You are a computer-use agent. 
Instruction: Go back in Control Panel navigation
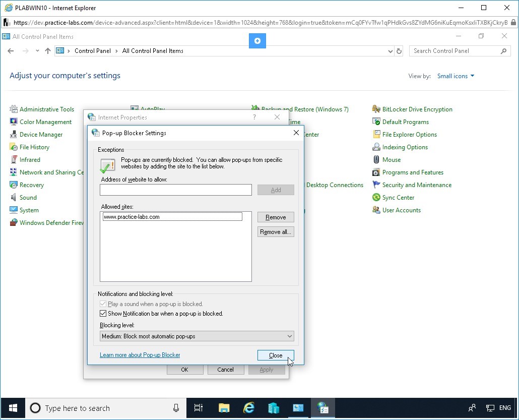click(x=11, y=51)
